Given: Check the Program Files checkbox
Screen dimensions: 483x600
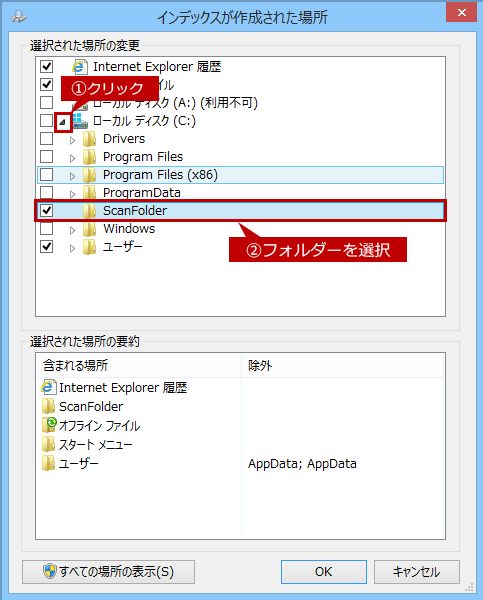Looking at the screenshot, I should coord(46,157).
